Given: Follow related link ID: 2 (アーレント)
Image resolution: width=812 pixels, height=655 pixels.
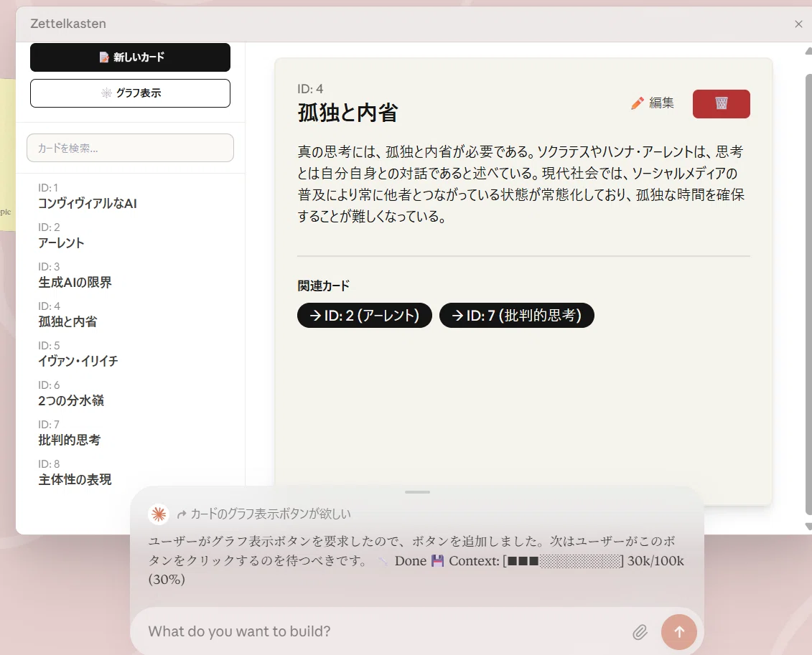Looking at the screenshot, I should coord(365,315).
